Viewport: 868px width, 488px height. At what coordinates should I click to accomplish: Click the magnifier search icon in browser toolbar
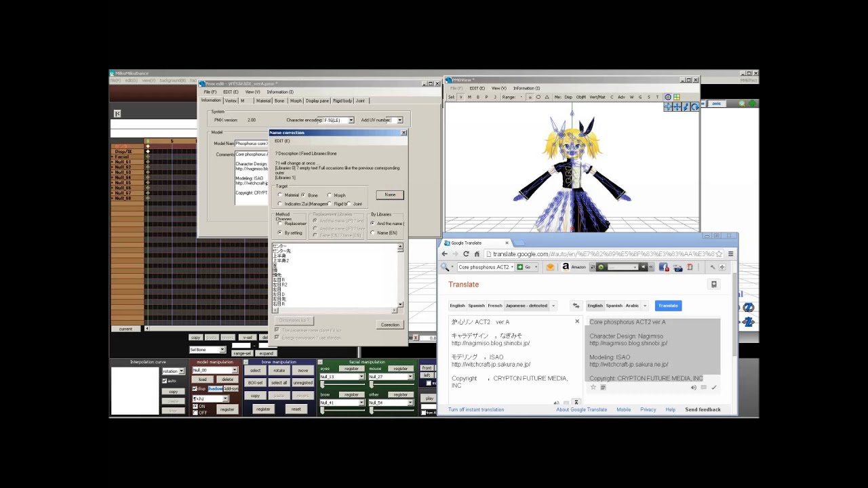(x=445, y=267)
